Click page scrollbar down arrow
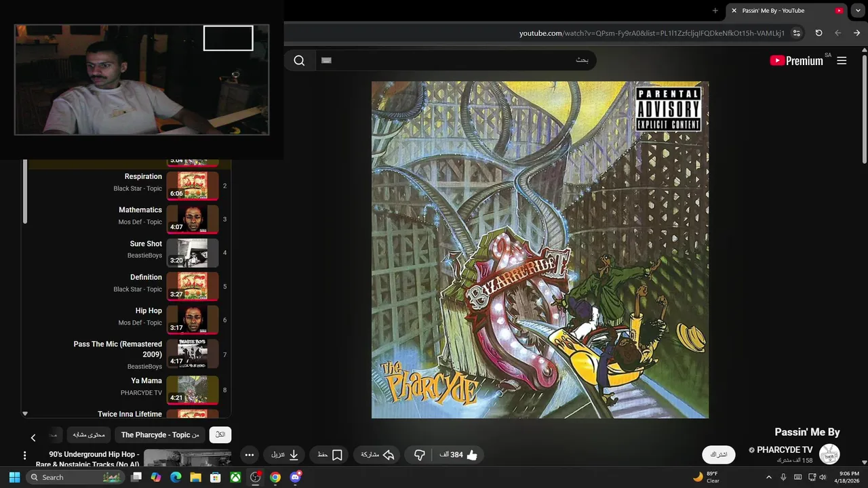Screen dimensions: 868x488 [x=864, y=463]
